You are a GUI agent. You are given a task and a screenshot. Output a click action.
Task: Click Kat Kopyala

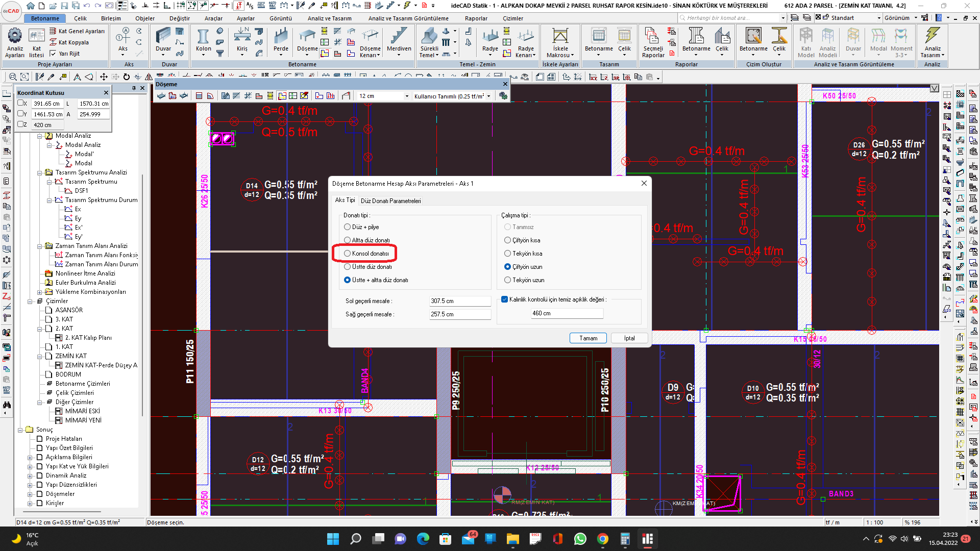[69, 42]
